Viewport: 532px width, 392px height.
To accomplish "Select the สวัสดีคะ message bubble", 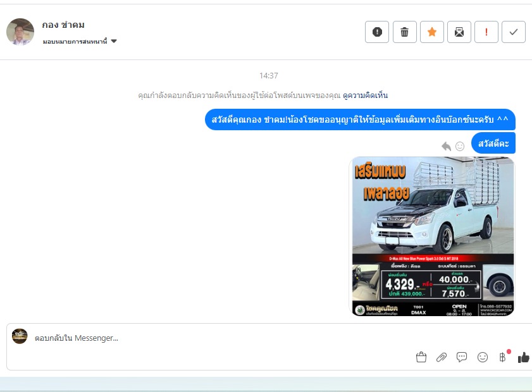I will (x=493, y=144).
